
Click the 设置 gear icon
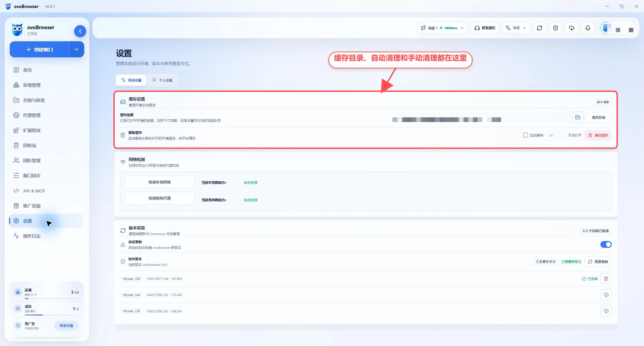point(16,221)
